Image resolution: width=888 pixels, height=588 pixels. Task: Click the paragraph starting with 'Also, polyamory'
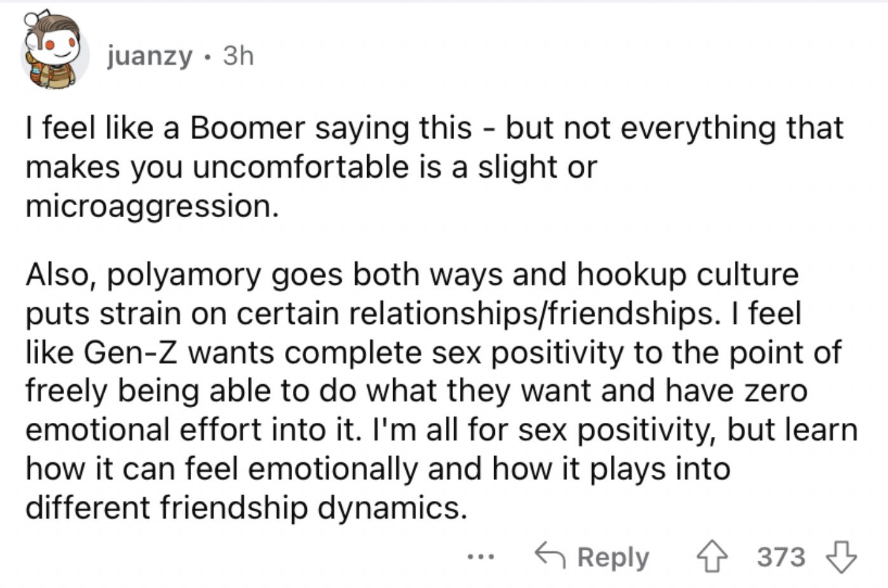(441, 391)
